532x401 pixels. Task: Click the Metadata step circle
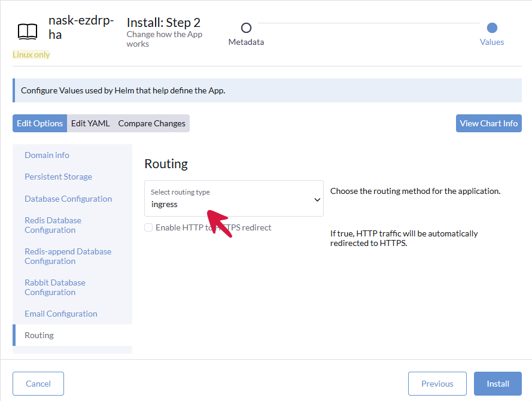coord(246,28)
